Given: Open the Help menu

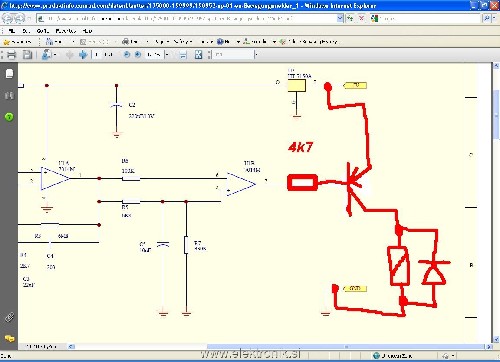Looking at the screenshot, I should pyautogui.click(x=87, y=31).
